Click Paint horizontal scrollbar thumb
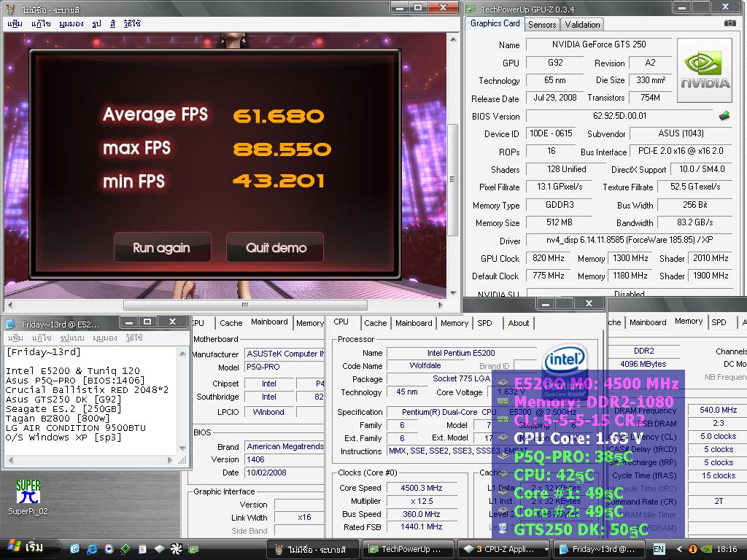The image size is (747, 560). (245, 305)
